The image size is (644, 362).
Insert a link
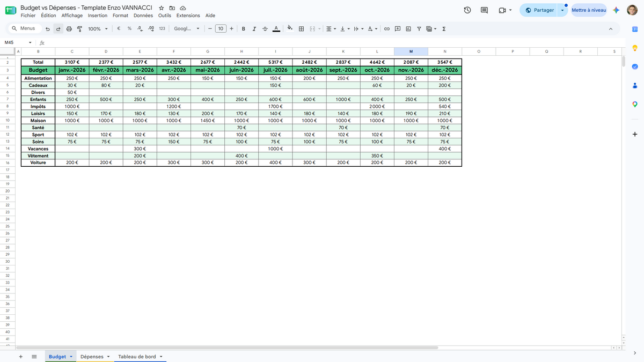click(386, 29)
